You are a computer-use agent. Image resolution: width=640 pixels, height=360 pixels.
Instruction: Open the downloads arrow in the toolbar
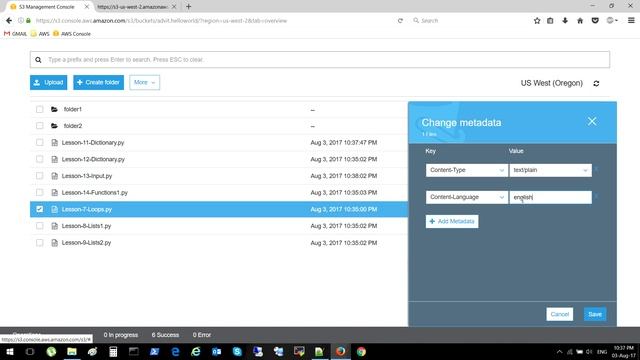coord(565,20)
